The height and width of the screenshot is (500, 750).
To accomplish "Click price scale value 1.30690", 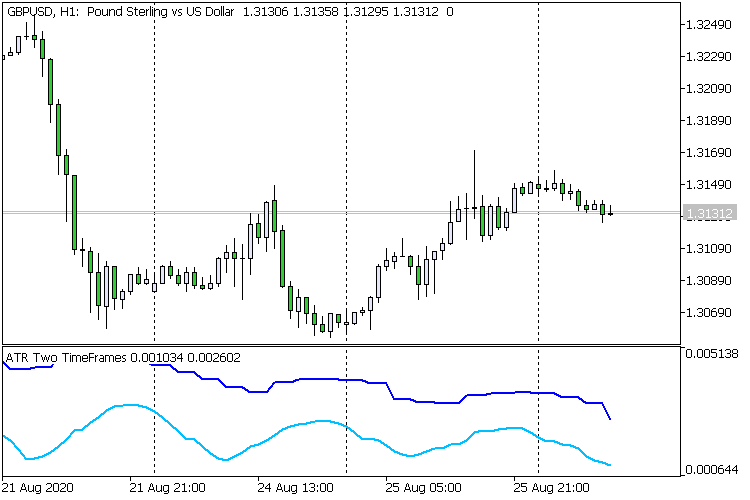I will tap(709, 313).
